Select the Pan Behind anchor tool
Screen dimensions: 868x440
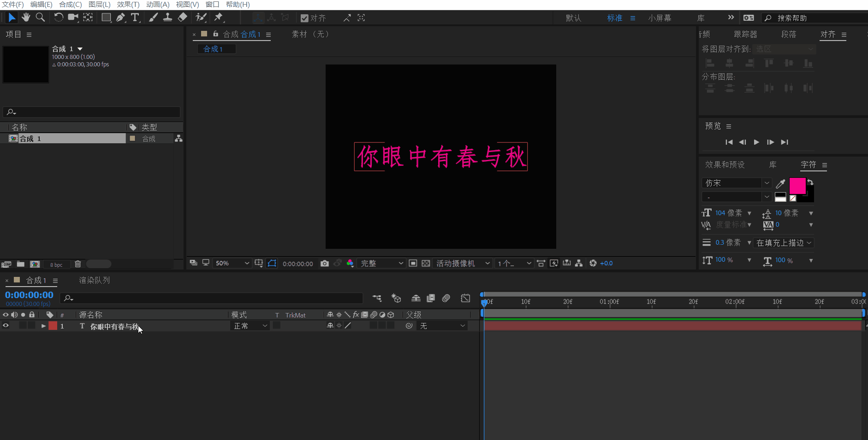click(88, 18)
